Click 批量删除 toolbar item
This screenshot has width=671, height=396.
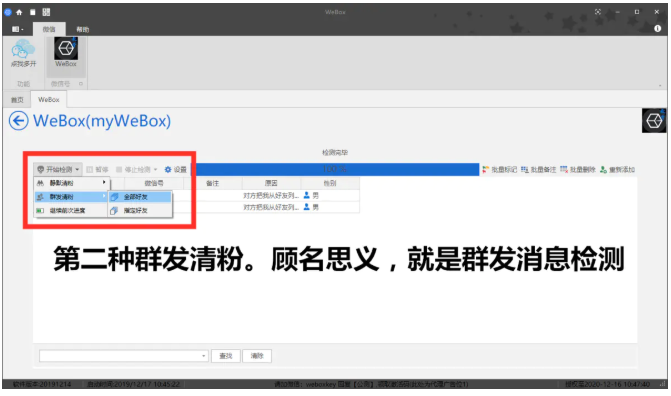pyautogui.click(x=578, y=170)
